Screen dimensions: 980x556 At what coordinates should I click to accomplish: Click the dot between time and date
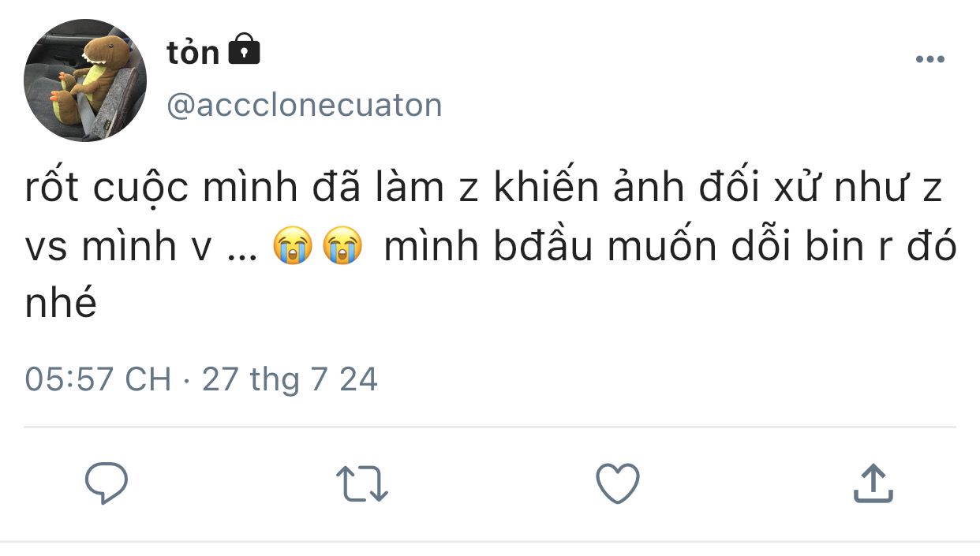point(186,380)
